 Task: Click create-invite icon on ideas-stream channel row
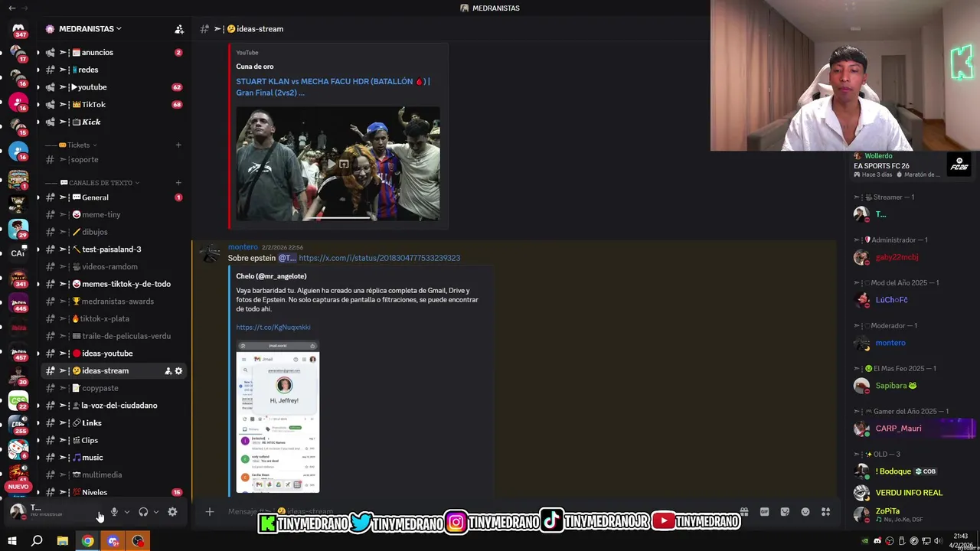168,371
